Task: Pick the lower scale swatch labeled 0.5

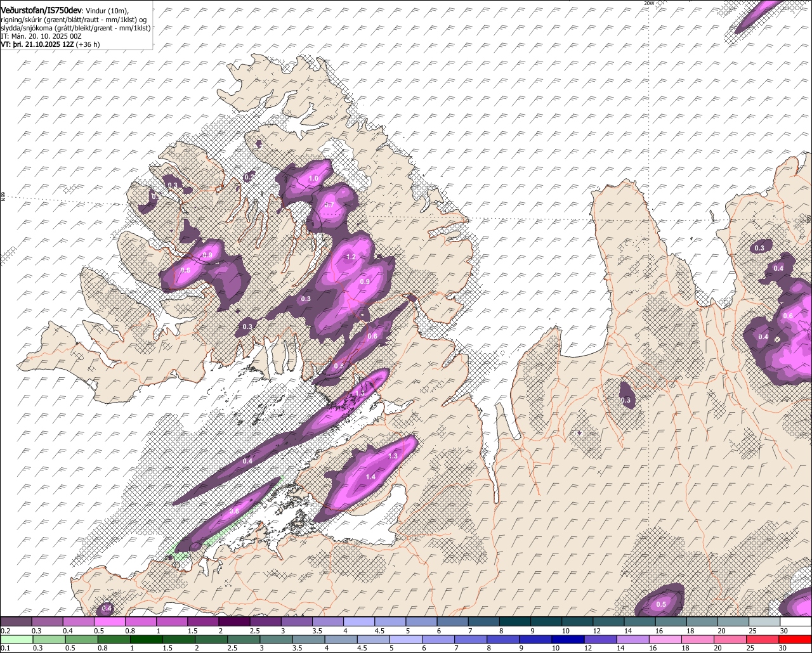Action: point(81,639)
